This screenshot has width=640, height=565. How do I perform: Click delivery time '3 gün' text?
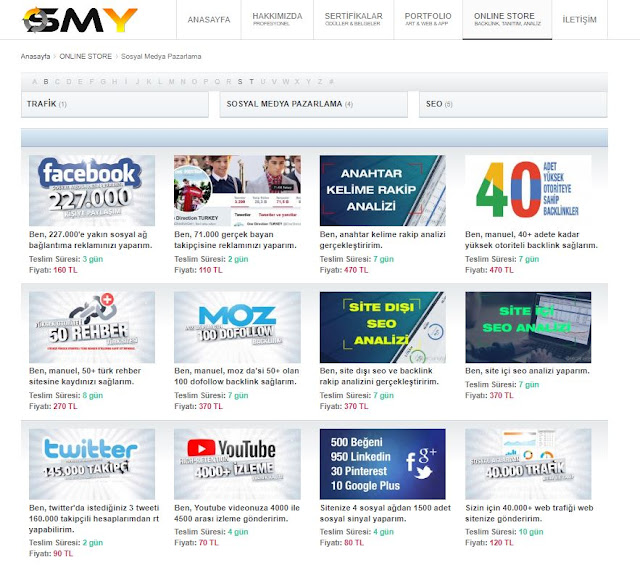[93, 259]
